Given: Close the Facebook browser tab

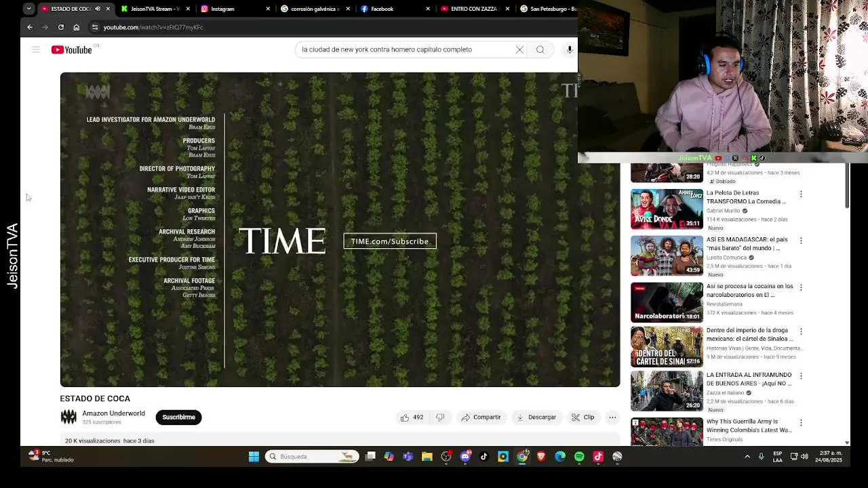Looking at the screenshot, I should 428,9.
